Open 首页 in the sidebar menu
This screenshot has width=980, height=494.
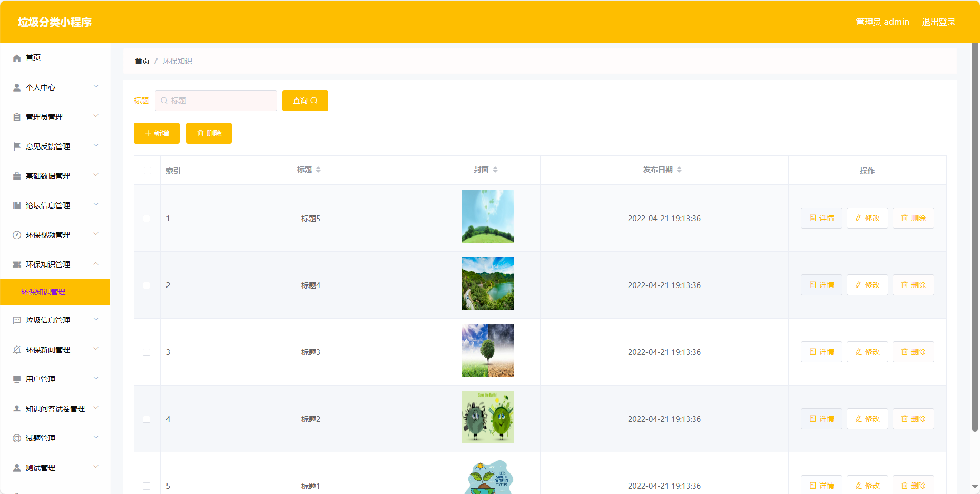[55, 58]
